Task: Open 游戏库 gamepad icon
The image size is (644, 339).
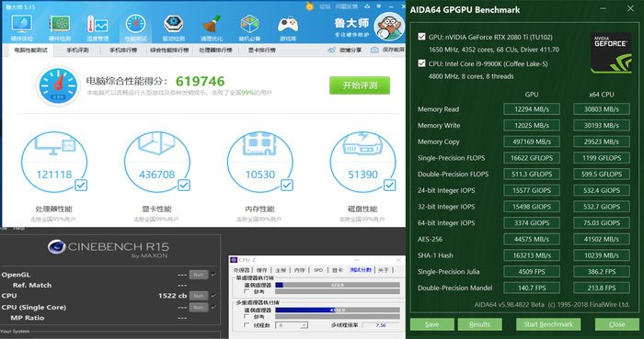Action: (x=288, y=24)
